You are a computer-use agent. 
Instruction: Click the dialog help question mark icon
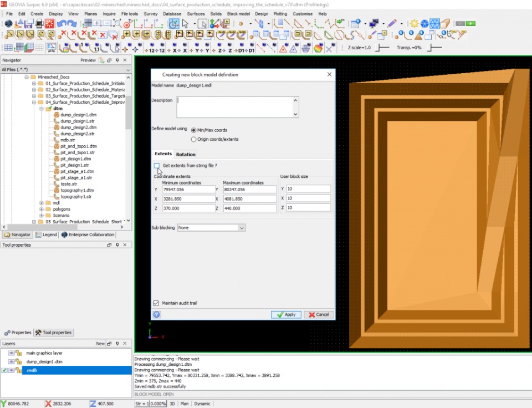[157, 314]
